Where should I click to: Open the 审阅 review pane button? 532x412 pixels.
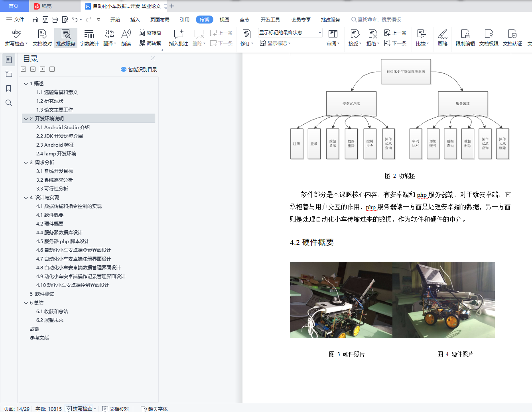(x=333, y=38)
